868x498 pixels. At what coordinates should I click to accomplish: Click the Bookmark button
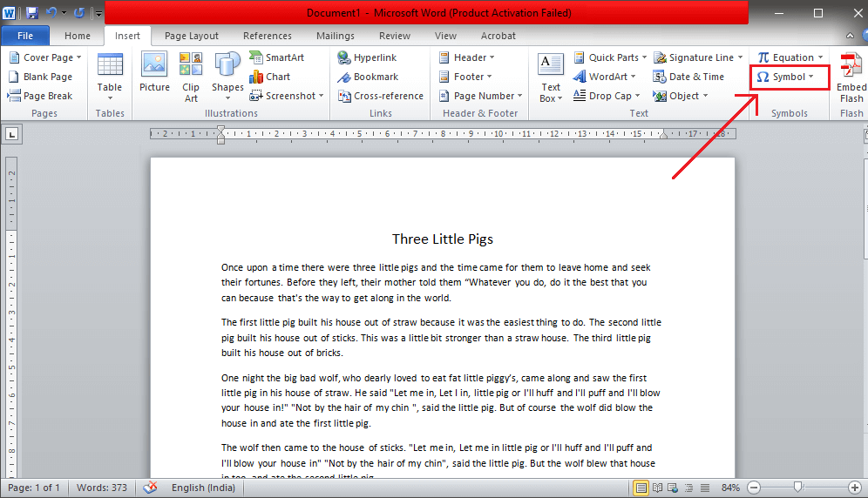pos(368,77)
